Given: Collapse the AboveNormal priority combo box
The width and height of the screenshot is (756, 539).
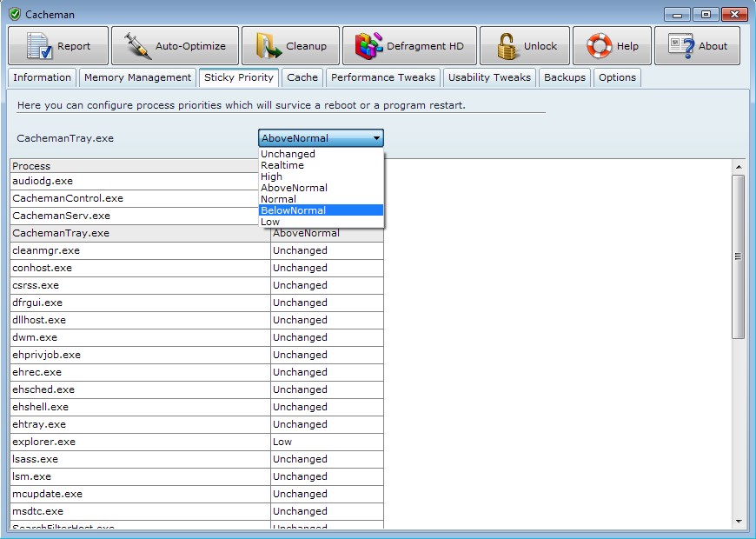Looking at the screenshot, I should (322, 138).
